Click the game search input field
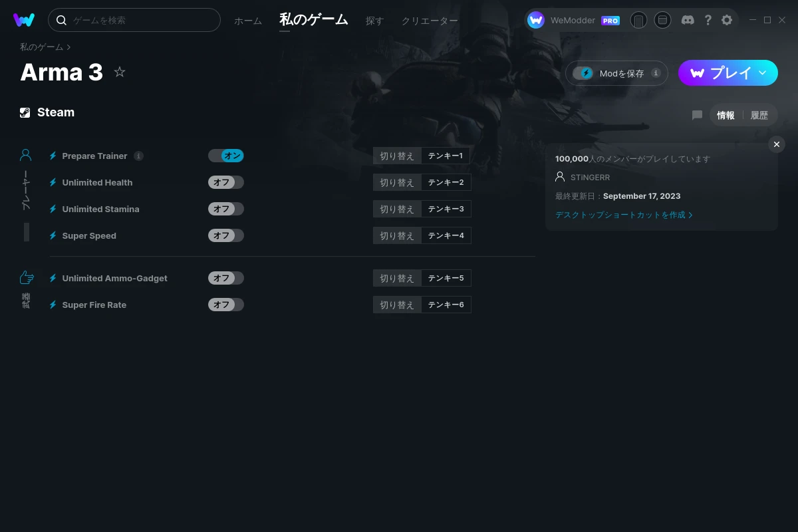 [134, 20]
